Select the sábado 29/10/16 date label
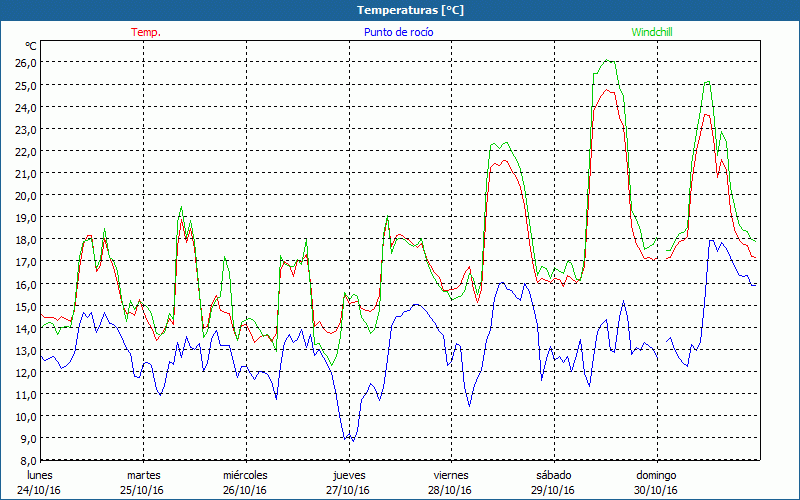The image size is (800, 500). 553,482
